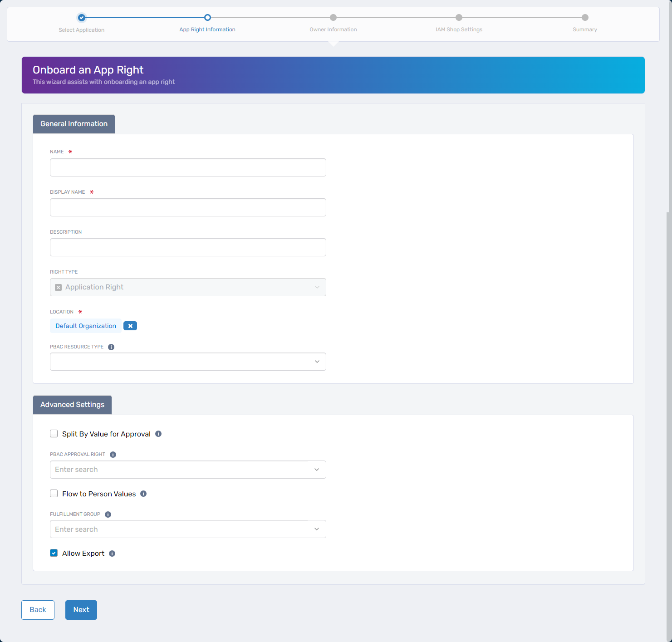Click info icon next to PBAC Approval Right

pos(113,455)
